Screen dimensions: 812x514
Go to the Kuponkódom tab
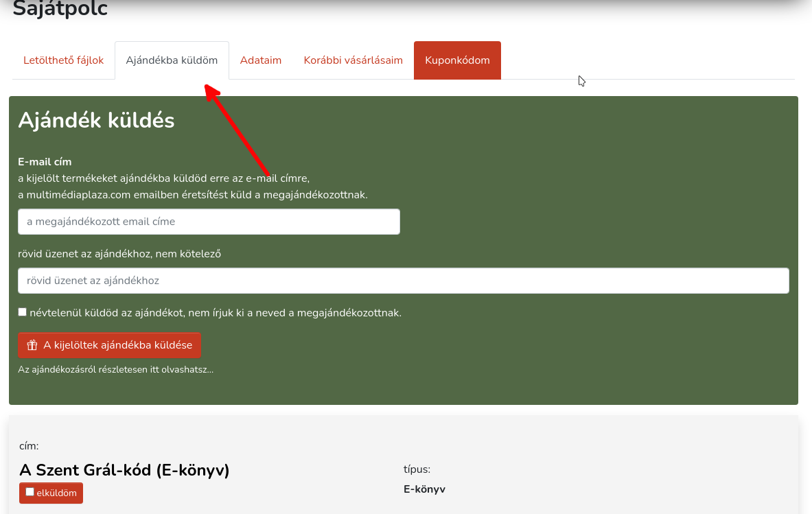(x=457, y=60)
